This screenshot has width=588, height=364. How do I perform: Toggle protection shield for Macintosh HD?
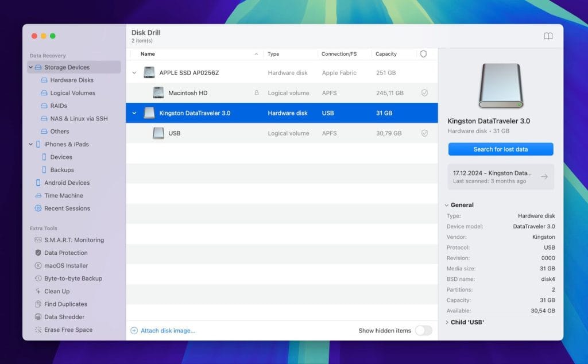tap(424, 93)
